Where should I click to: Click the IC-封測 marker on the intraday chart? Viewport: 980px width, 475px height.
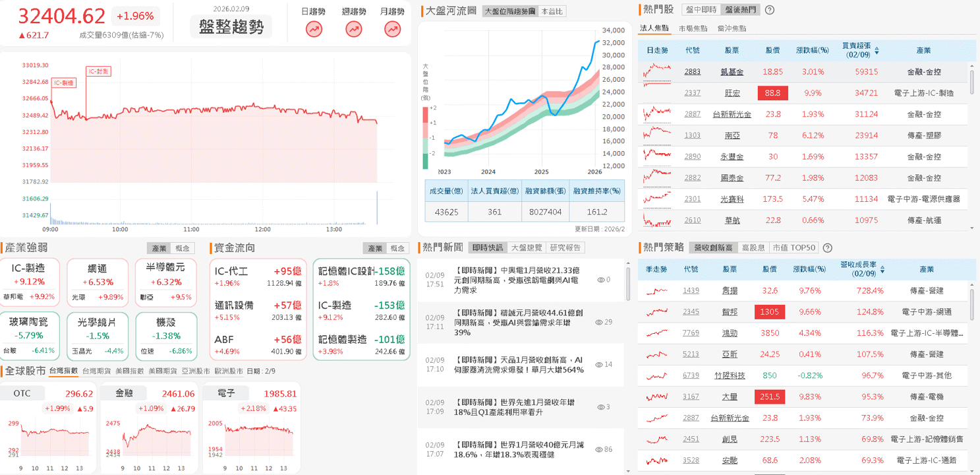click(99, 71)
